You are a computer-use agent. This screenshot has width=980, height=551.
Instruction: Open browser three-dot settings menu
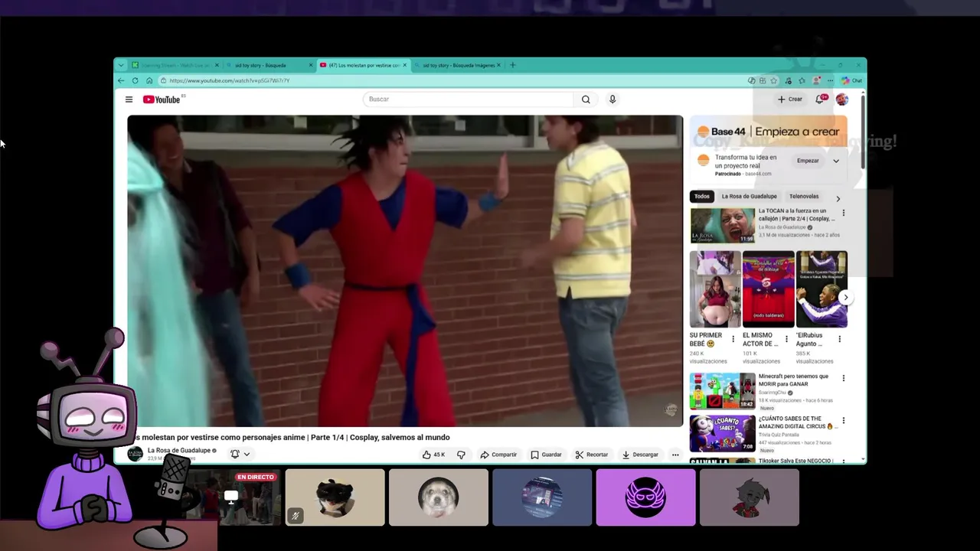[x=830, y=80]
